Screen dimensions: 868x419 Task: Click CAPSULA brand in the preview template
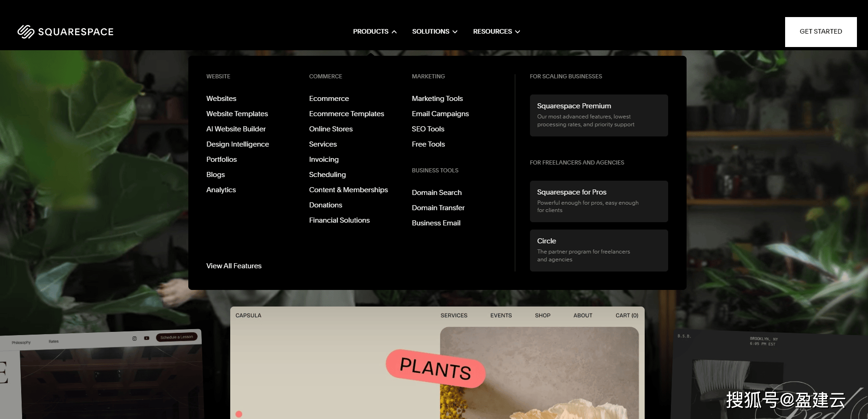click(x=249, y=316)
